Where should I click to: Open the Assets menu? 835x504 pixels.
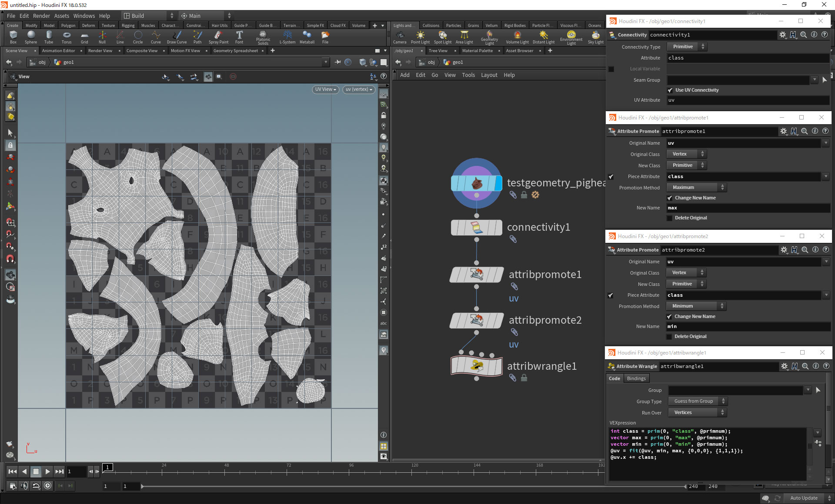tap(61, 16)
